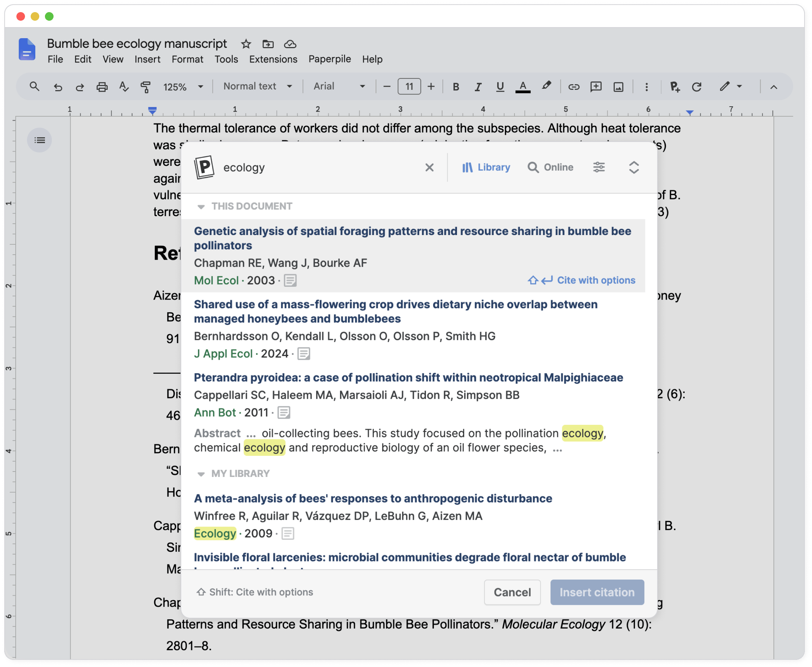The image size is (812, 667).
Task: Toggle italic formatting
Action: pos(478,87)
